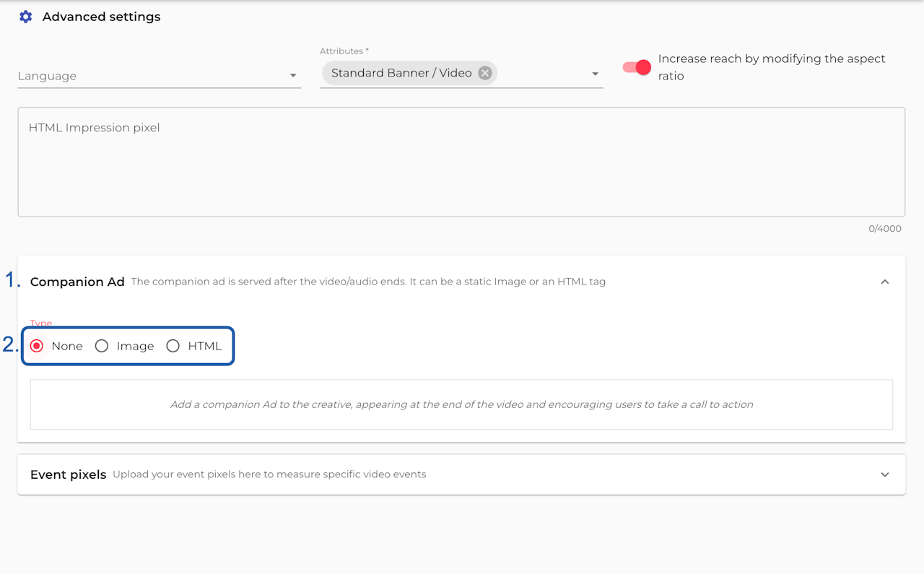Click the Standard Banner / Video chip label
Viewport: 924px width, 574px height.
tap(401, 73)
